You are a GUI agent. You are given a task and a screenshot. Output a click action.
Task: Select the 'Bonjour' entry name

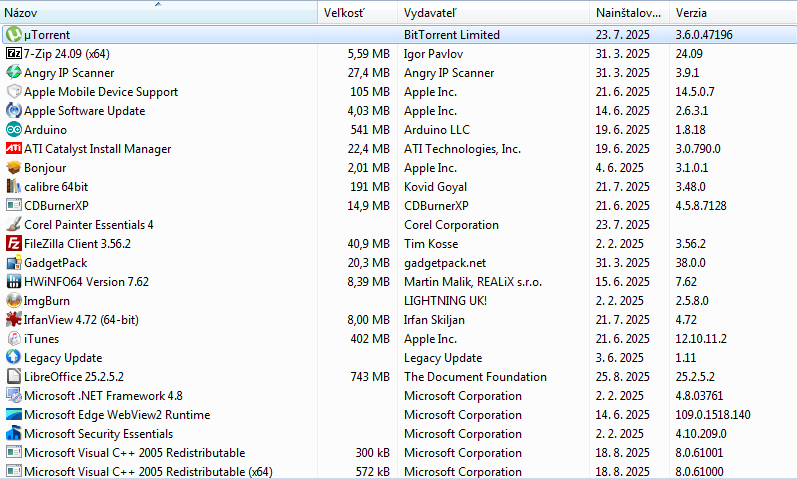[x=45, y=168]
